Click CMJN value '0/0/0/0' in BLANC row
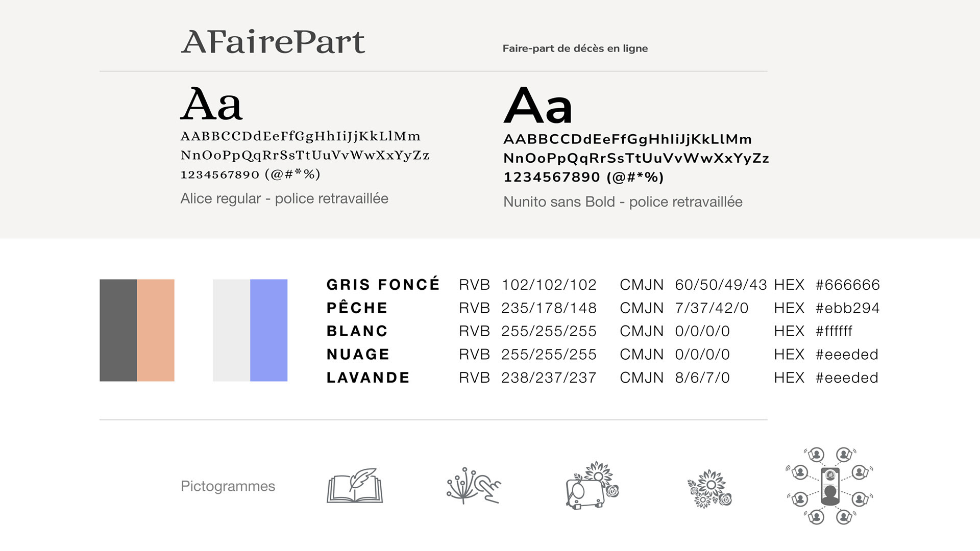 click(702, 331)
